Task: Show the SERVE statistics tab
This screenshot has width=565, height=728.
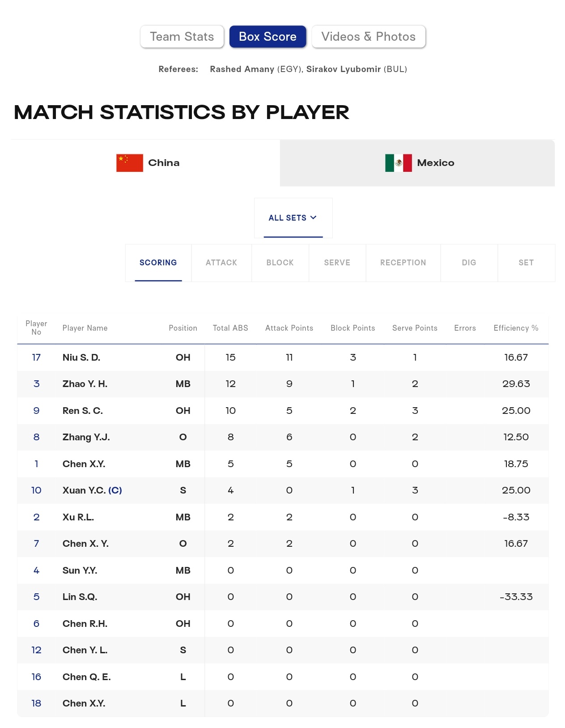Action: tap(337, 263)
